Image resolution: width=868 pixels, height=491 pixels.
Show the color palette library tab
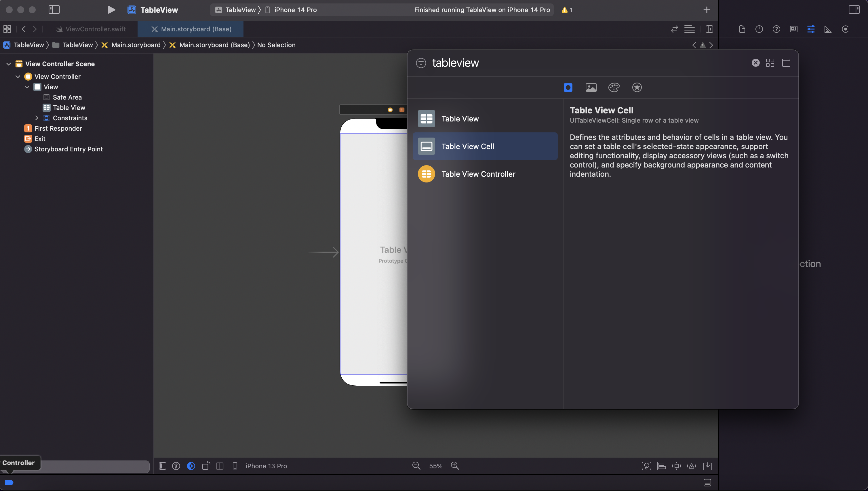click(x=614, y=88)
